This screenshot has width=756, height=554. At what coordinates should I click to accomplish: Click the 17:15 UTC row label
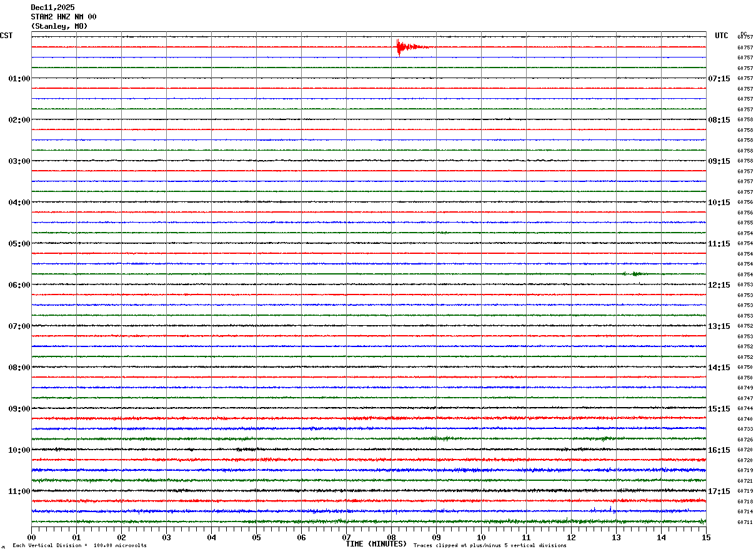coord(719,491)
